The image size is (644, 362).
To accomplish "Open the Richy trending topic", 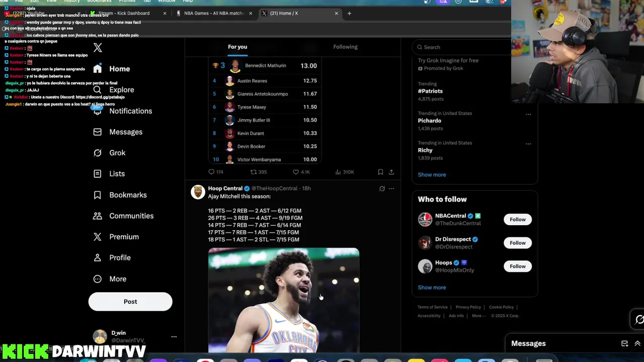I will 425,150.
